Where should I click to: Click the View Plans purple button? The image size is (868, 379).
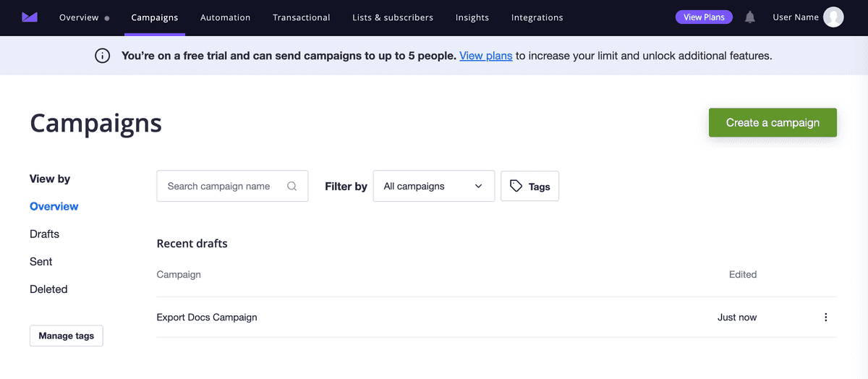coord(704,17)
